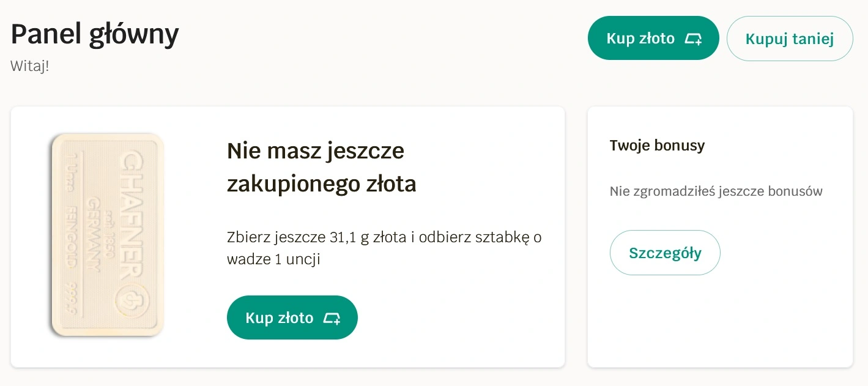
Task: Open the Kupuj taniej offer
Action: (789, 39)
